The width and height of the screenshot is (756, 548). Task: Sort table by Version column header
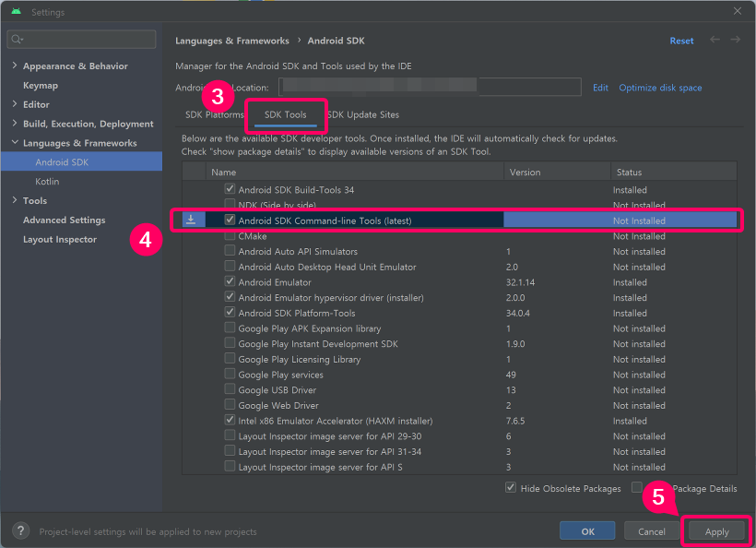click(x=557, y=172)
